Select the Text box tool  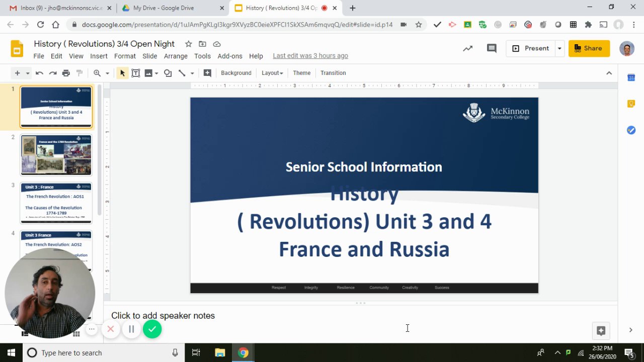136,73
